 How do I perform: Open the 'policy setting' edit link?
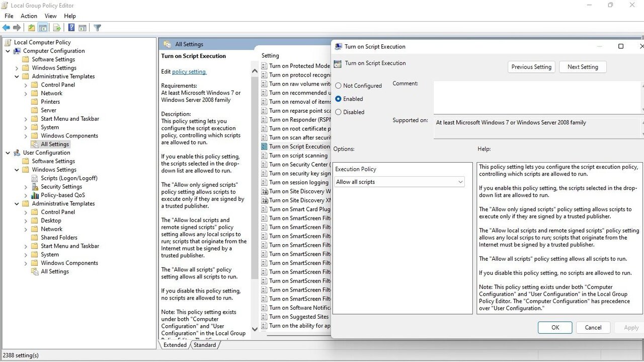coord(189,71)
